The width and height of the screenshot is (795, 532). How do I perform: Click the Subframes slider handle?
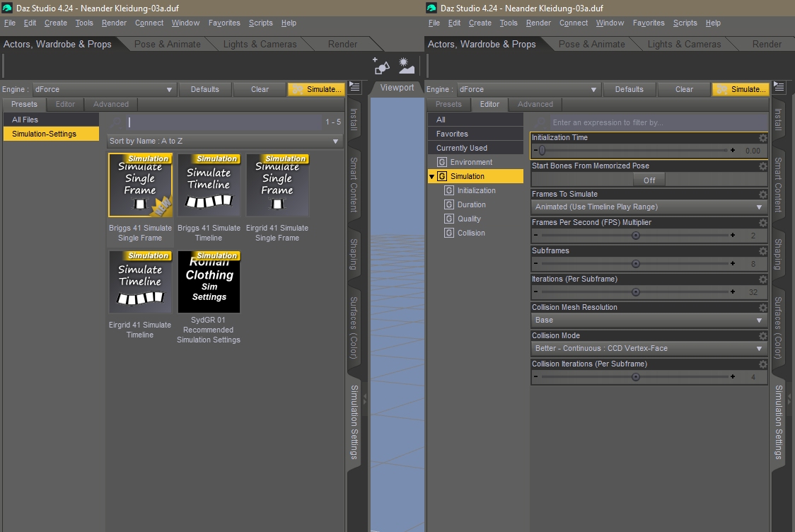635,264
